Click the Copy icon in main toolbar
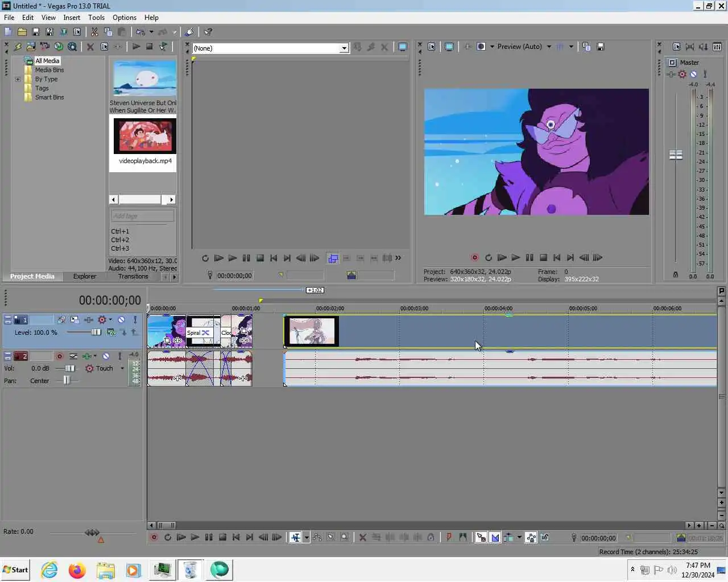Viewport: 728px width, 582px height. tap(108, 32)
